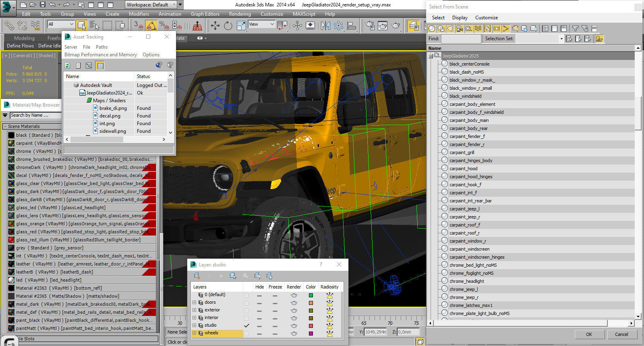
Task: Open Paths menu in Asset Tracking
Action: pyautogui.click(x=101, y=47)
